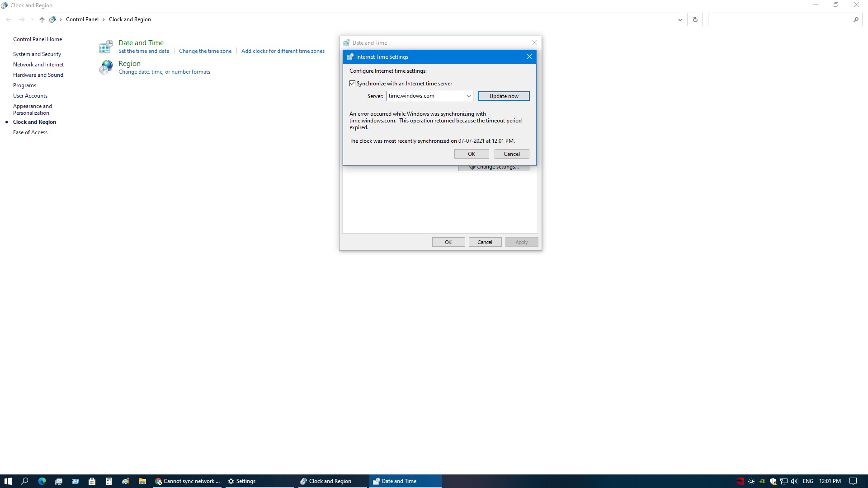Open Hardware and Sound category

(38, 75)
